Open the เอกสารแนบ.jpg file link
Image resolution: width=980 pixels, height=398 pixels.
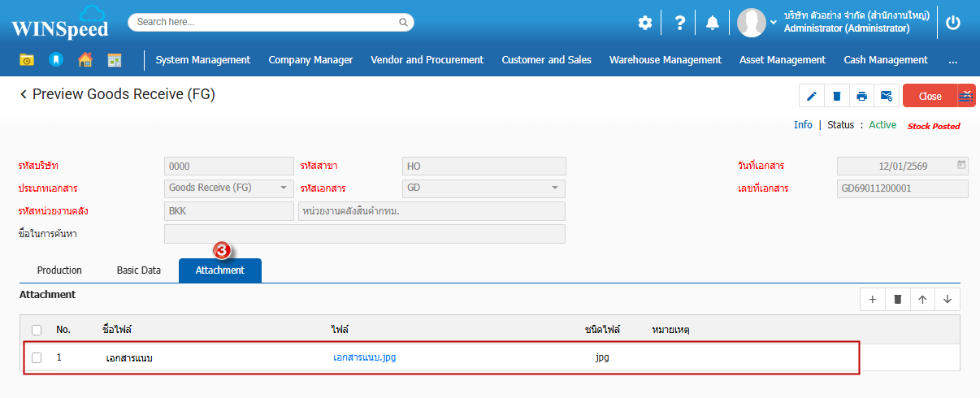364,357
